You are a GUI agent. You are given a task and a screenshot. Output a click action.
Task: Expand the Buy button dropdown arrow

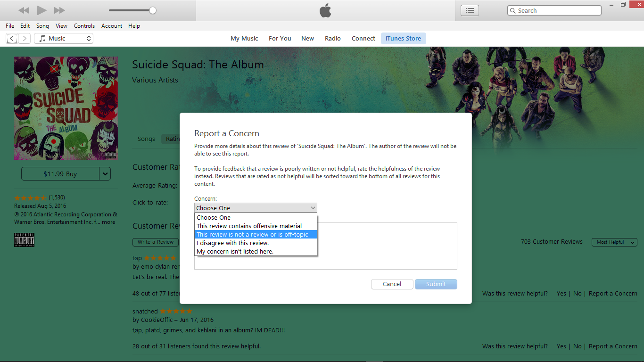[x=105, y=174]
